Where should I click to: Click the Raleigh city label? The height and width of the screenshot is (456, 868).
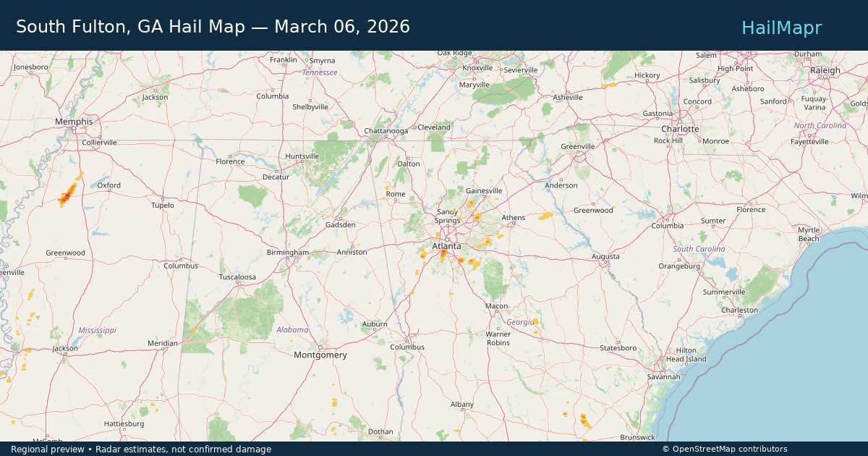825,71
